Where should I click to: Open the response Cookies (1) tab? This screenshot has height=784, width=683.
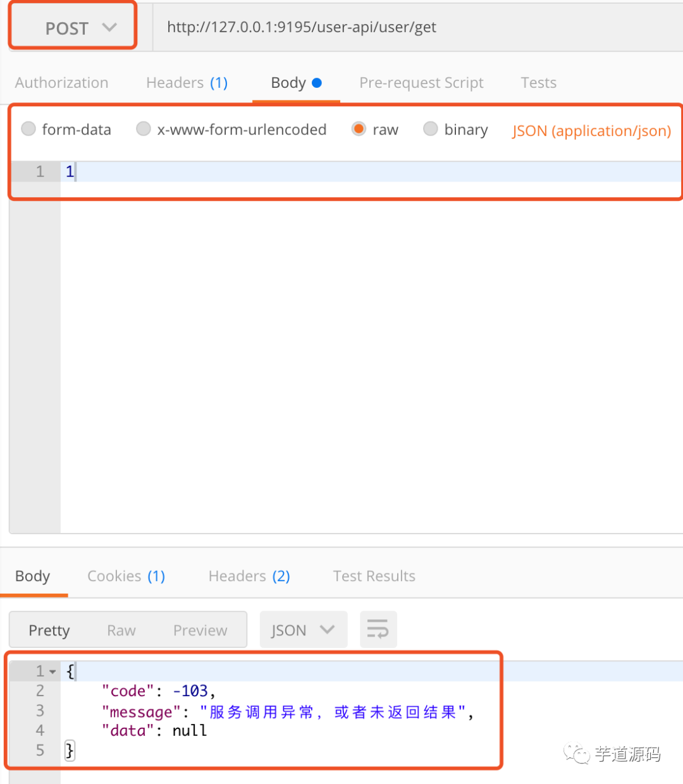[126, 576]
